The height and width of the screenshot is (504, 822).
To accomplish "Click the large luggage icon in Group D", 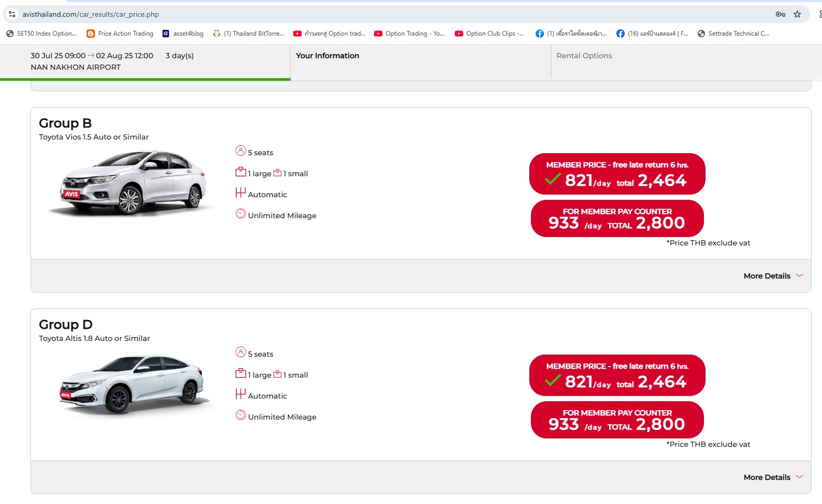I will coord(241,373).
